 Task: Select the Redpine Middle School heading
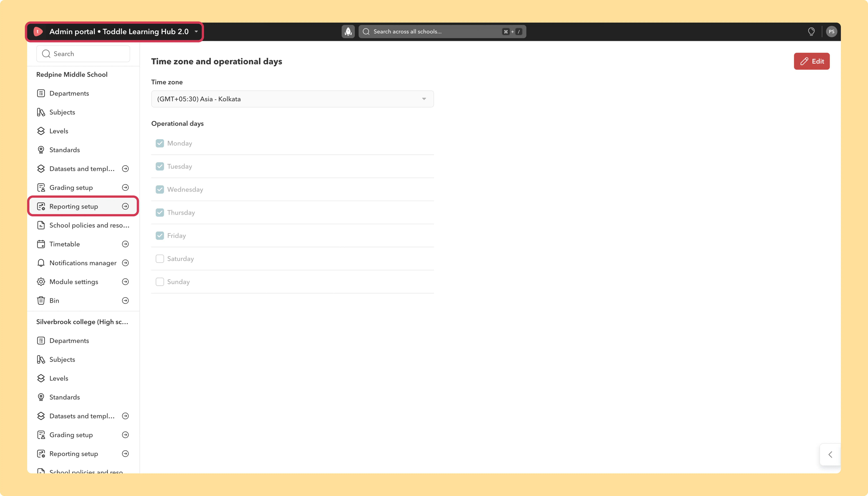(72, 75)
